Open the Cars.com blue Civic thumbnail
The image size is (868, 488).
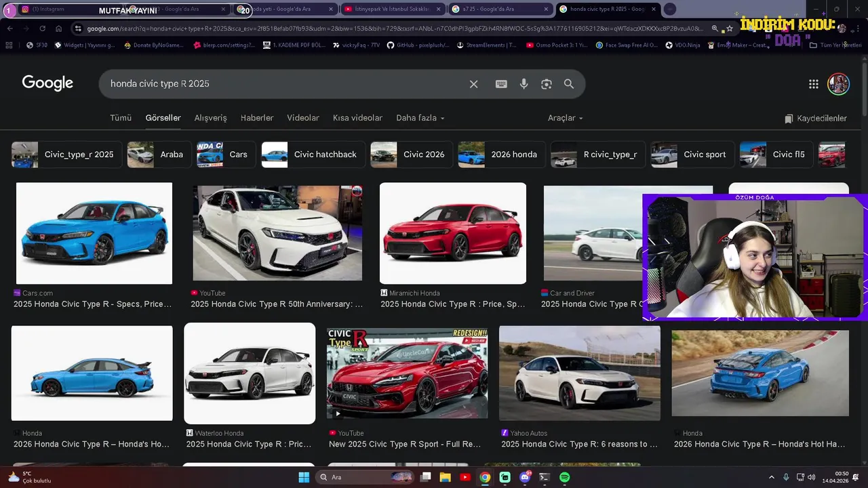coord(94,233)
